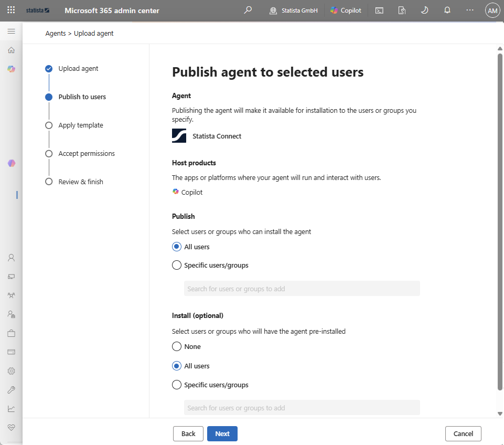Click the Copilot host product entry
Image resolution: width=504 pixels, height=445 pixels.
[x=187, y=192]
